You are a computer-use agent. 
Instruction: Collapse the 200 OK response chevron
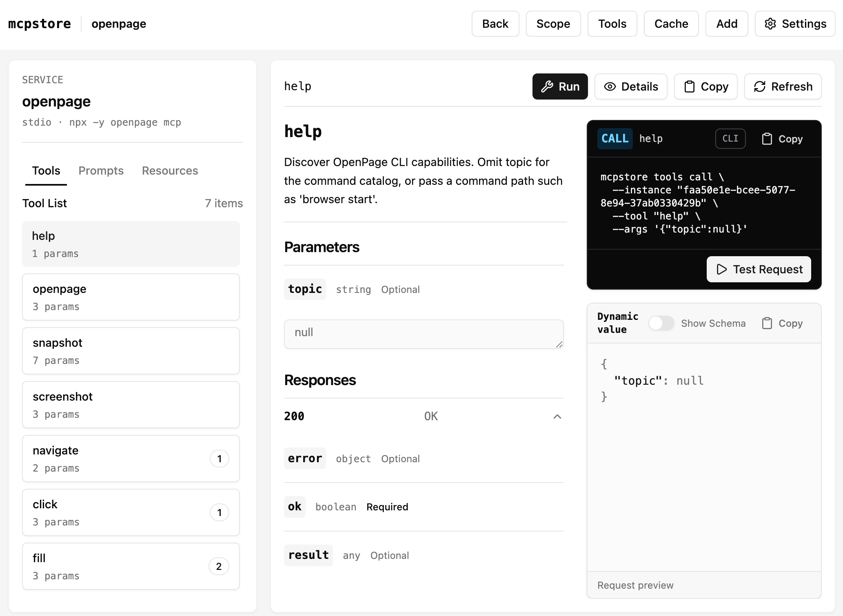pos(557,417)
